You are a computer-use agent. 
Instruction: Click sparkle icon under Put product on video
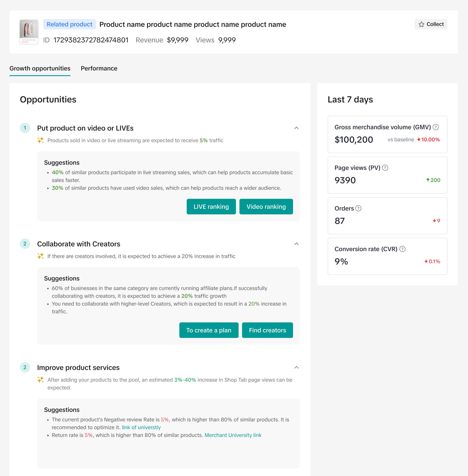[41, 140]
